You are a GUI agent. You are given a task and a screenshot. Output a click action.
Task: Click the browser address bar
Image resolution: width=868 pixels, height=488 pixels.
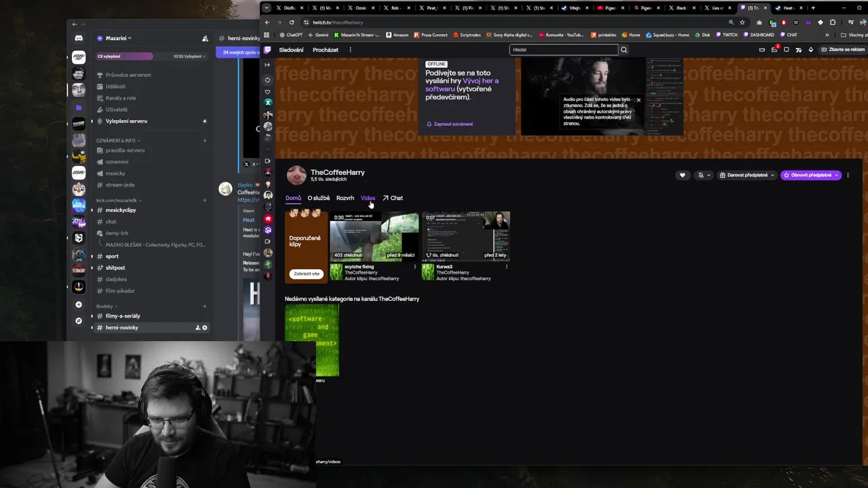tap(515, 22)
